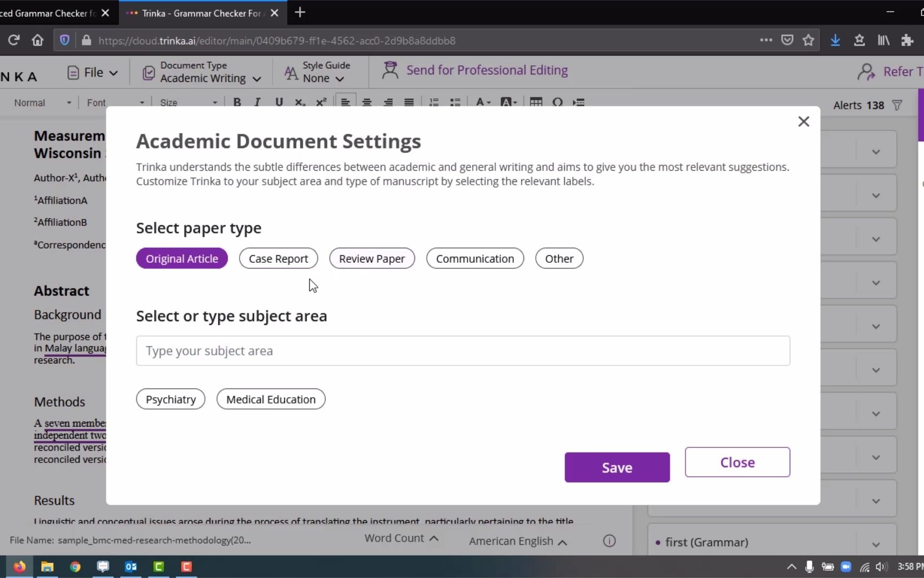Open the Normal paragraph style dropdown
This screenshot has height=578, width=924.
tap(43, 103)
